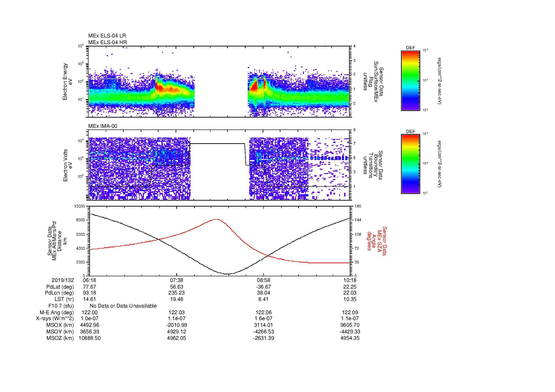The width and height of the screenshot is (555, 392).
Task: Click the '10000' altitude axis tick label
Action: click(80, 206)
